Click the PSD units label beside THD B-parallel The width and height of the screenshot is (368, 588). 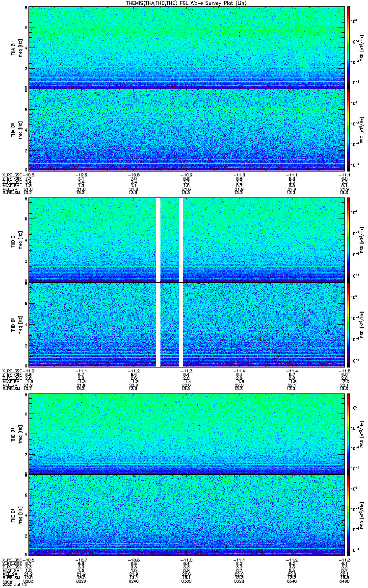[x=362, y=325]
